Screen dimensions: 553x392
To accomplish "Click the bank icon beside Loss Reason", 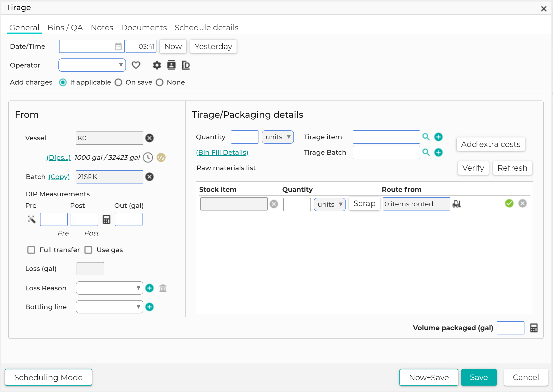I will point(163,288).
